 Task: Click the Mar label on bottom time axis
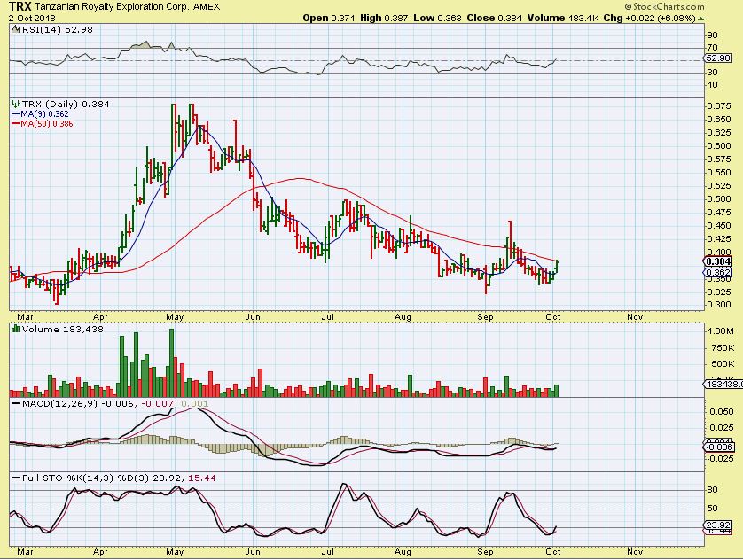click(x=25, y=551)
